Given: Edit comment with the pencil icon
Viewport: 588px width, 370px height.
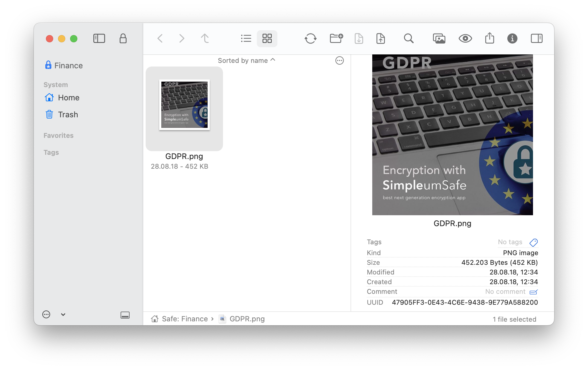Looking at the screenshot, I should pos(534,292).
